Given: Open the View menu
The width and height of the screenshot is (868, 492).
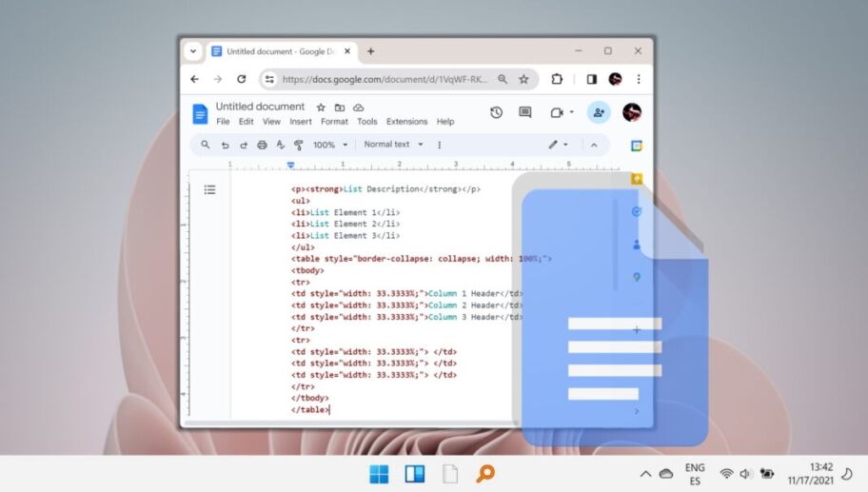Looking at the screenshot, I should (x=271, y=122).
